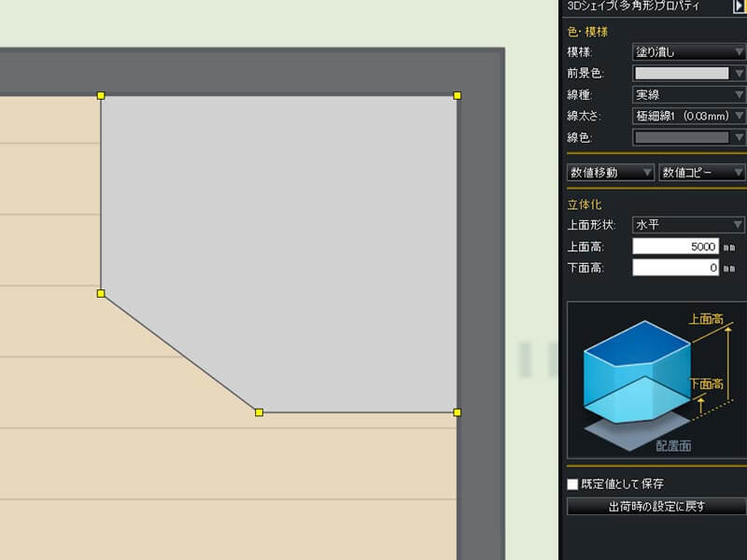Pick the 線色 dark gray color swatch

pyautogui.click(x=681, y=137)
